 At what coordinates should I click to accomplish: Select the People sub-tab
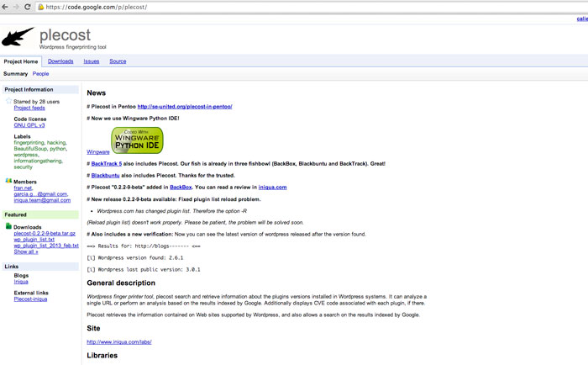point(40,74)
